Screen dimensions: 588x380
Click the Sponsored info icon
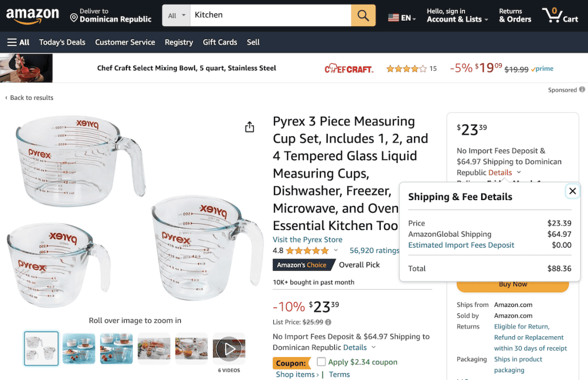tap(581, 90)
